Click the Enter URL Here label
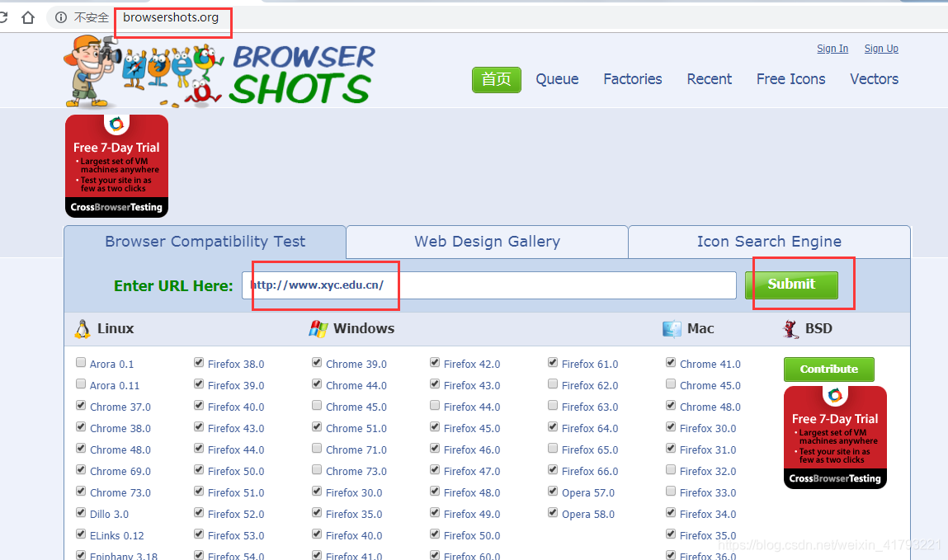This screenshot has width=948, height=560. pyautogui.click(x=173, y=285)
